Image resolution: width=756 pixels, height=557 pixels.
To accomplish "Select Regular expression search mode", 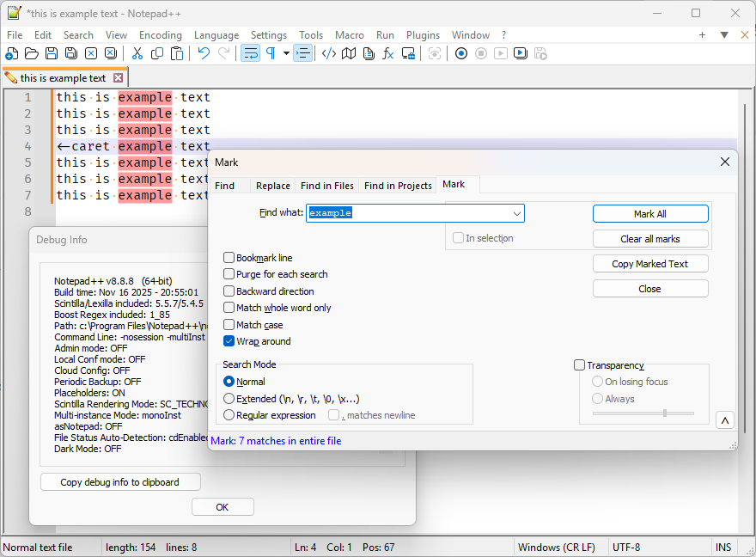I will click(x=229, y=415).
